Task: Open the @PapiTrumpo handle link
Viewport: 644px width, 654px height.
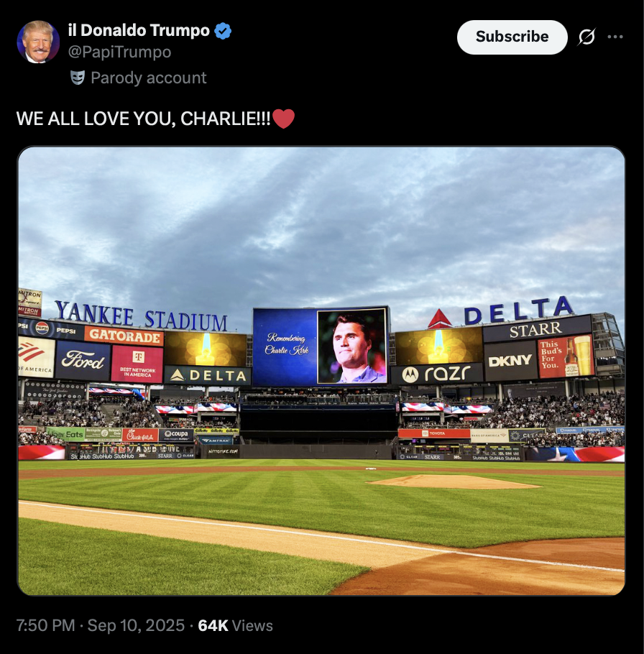Action: [x=119, y=52]
